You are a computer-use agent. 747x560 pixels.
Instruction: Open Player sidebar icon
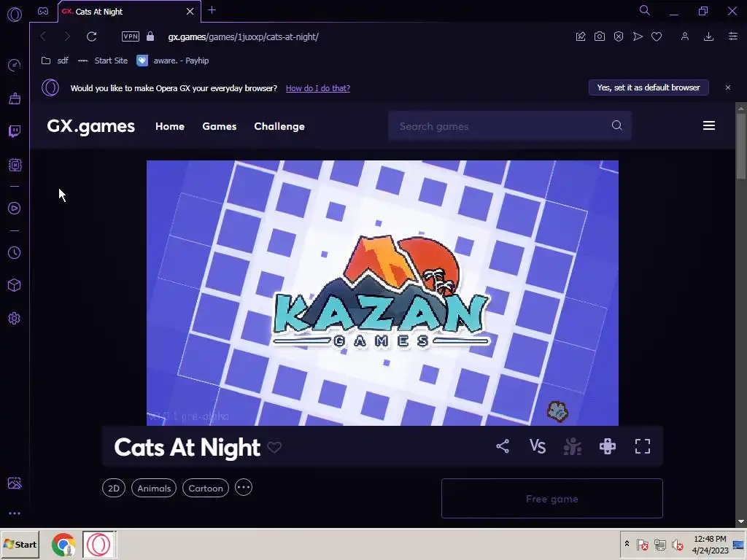15,208
